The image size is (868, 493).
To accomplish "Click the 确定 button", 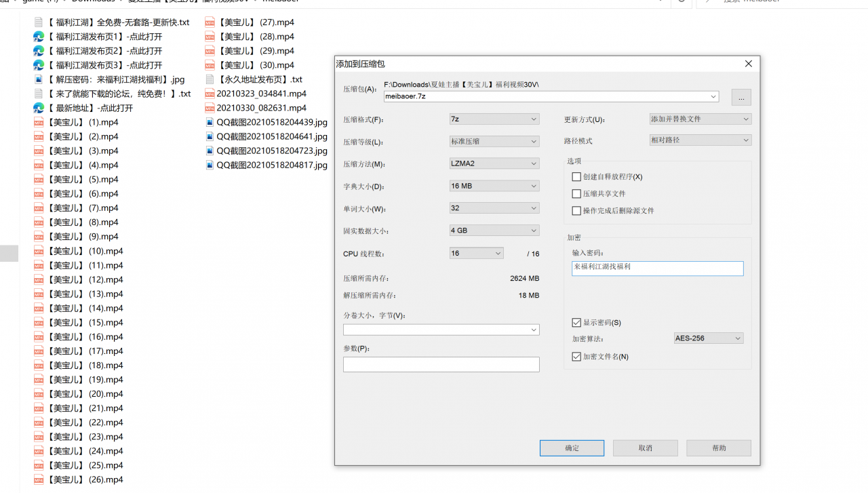I will [x=572, y=448].
